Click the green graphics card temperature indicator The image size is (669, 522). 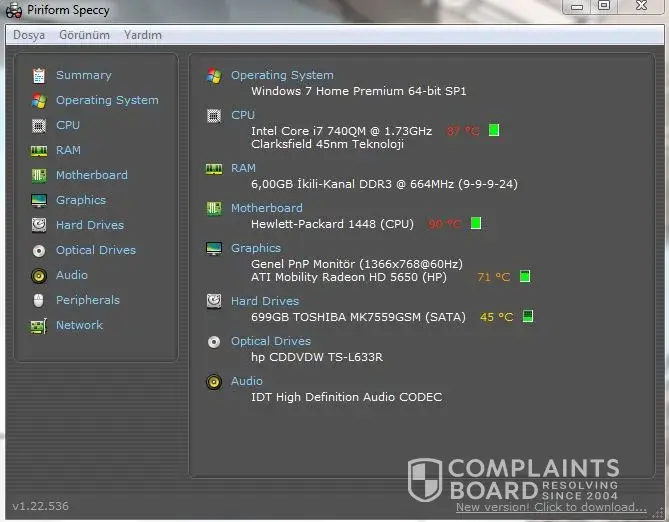click(x=525, y=276)
